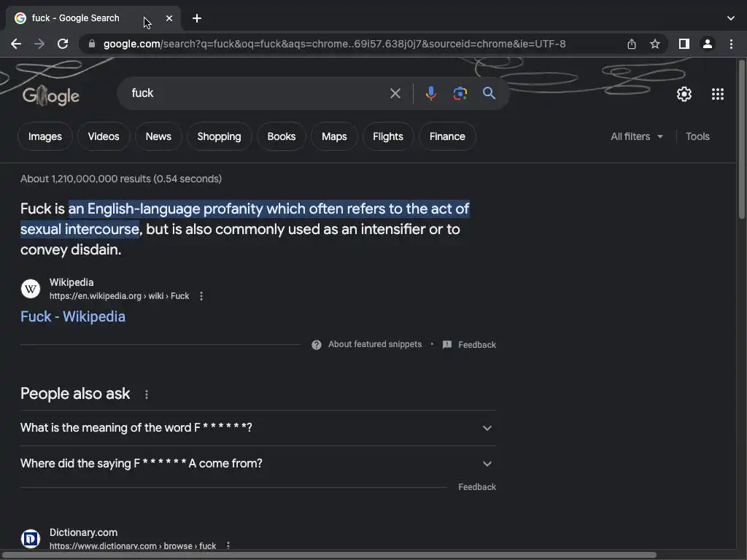This screenshot has height=560, width=747.
Task: Open the Chrome three-dot menu
Action: [x=731, y=44]
